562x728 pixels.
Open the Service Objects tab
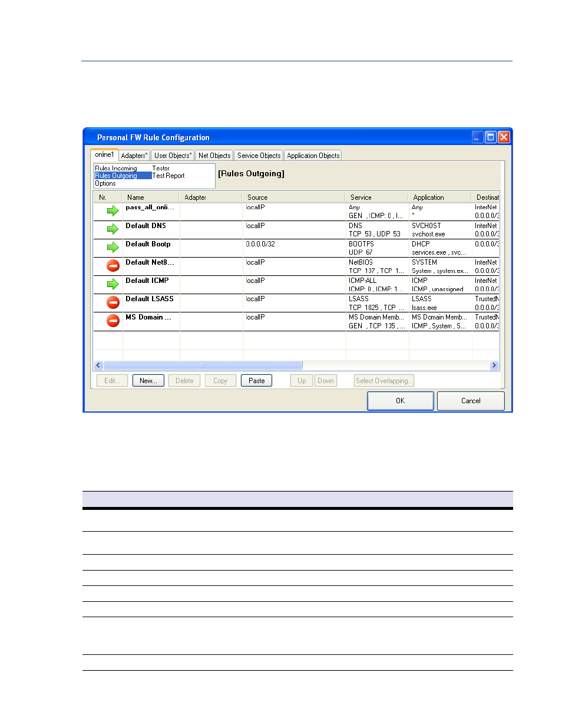tap(259, 156)
